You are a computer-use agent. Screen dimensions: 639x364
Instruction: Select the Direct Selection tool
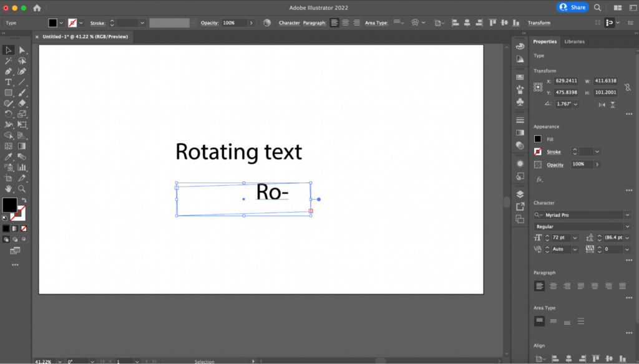[x=22, y=50]
